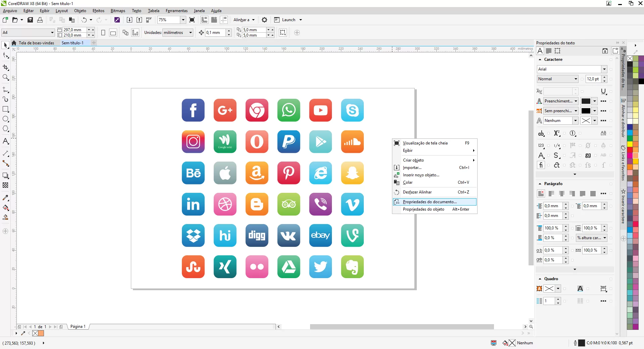Select full justify paragraph alignment

tap(583, 193)
